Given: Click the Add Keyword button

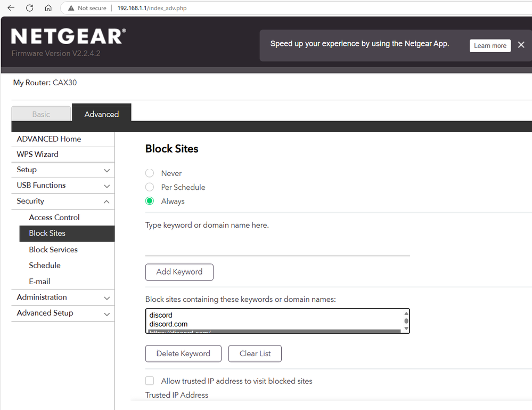Looking at the screenshot, I should tap(179, 272).
